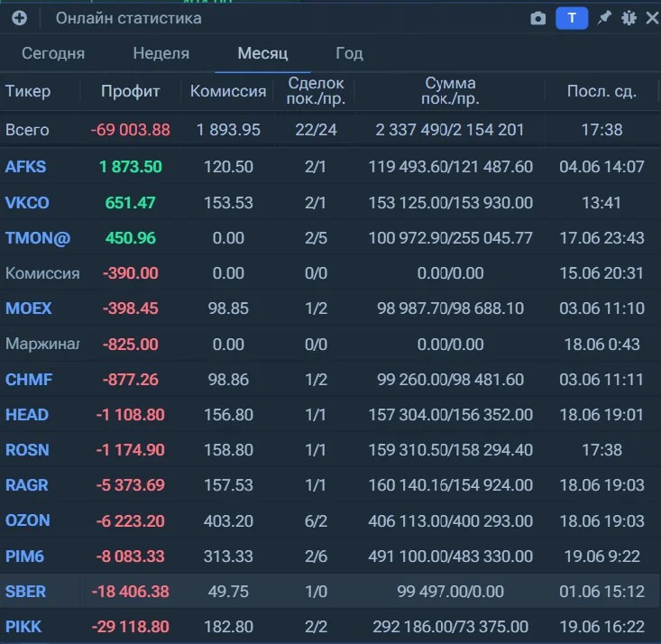Click SBER profit -18 406.38
The height and width of the screenshot is (644, 661).
click(x=130, y=592)
